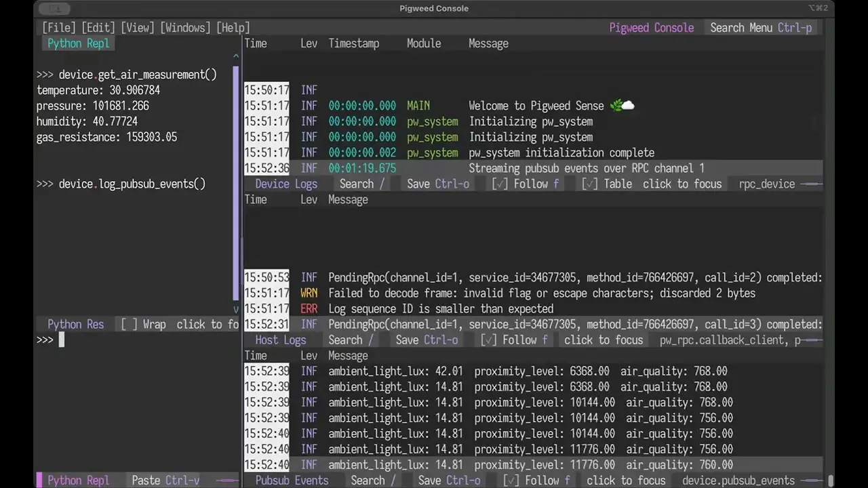This screenshot has height=488, width=868.
Task: Open the View menu
Action: coord(137,28)
